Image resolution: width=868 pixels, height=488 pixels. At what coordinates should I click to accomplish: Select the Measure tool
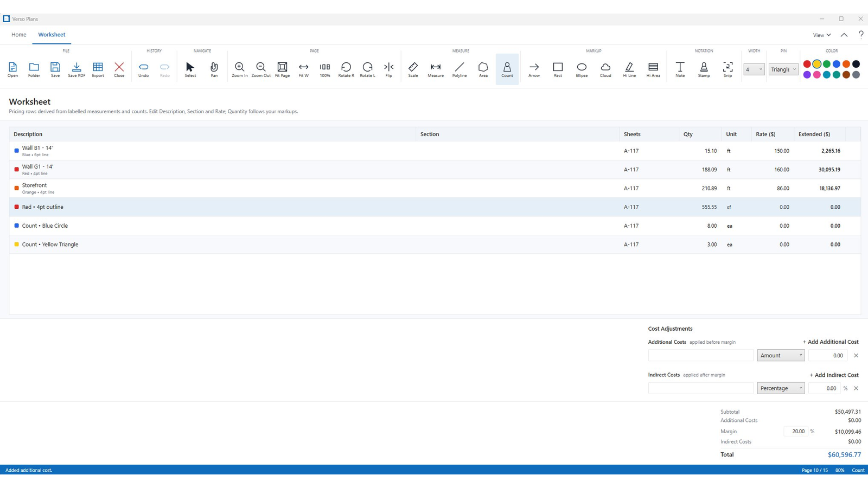click(436, 69)
